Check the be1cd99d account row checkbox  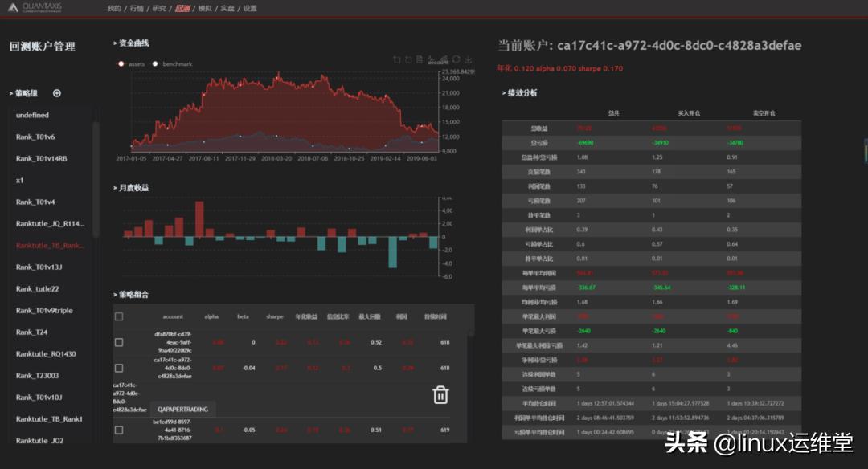119,430
